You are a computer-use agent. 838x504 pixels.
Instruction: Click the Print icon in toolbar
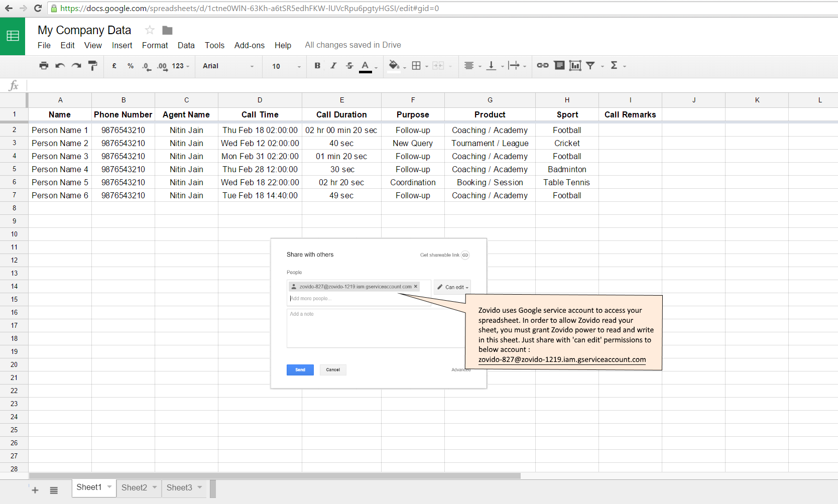(44, 66)
